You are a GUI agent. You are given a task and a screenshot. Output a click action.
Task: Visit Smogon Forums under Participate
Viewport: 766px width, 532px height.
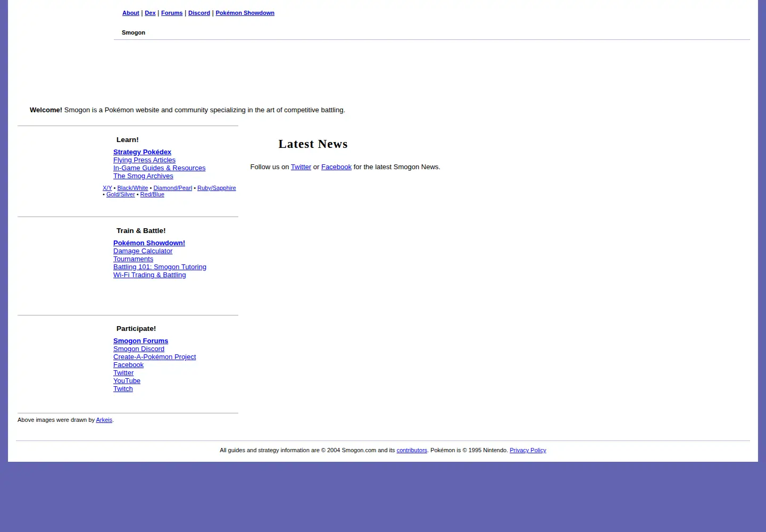pos(140,341)
